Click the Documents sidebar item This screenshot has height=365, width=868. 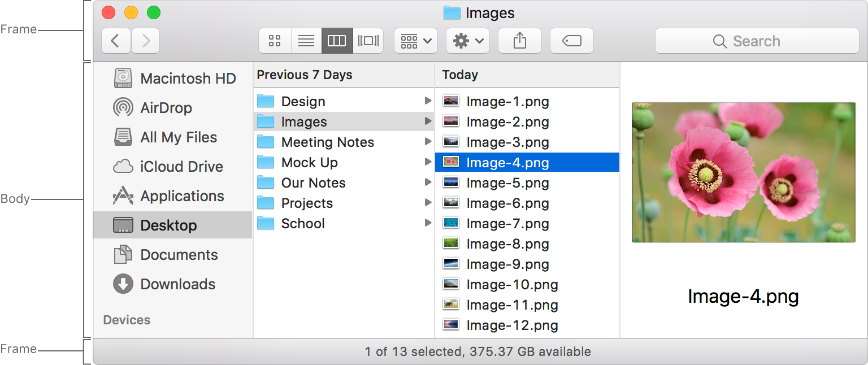point(179,255)
